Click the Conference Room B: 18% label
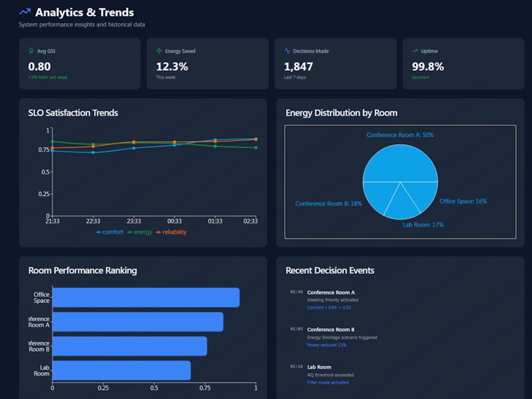This screenshot has height=399, width=532. (329, 203)
